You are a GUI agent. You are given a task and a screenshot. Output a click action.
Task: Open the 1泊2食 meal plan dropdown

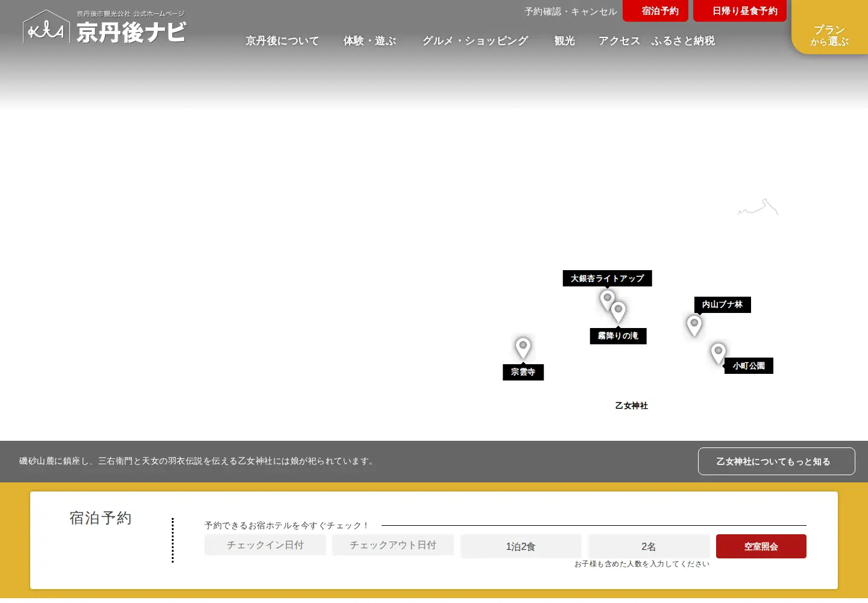click(521, 546)
